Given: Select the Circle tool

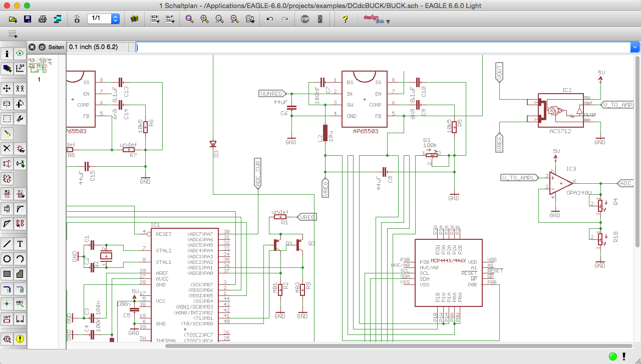Looking at the screenshot, I should point(7,259).
